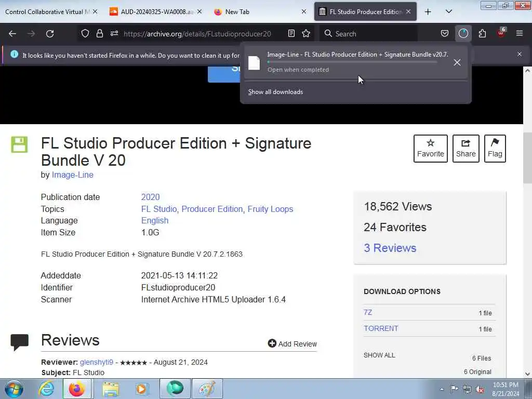532x399 pixels.
Task: Open Extensions puzzle icon
Action: [x=482, y=33]
